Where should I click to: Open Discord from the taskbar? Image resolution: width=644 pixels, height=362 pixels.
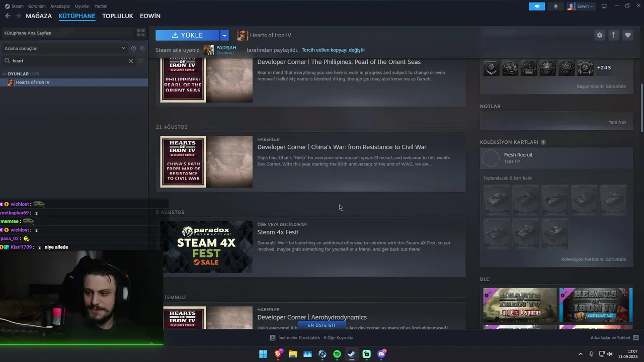click(382, 354)
